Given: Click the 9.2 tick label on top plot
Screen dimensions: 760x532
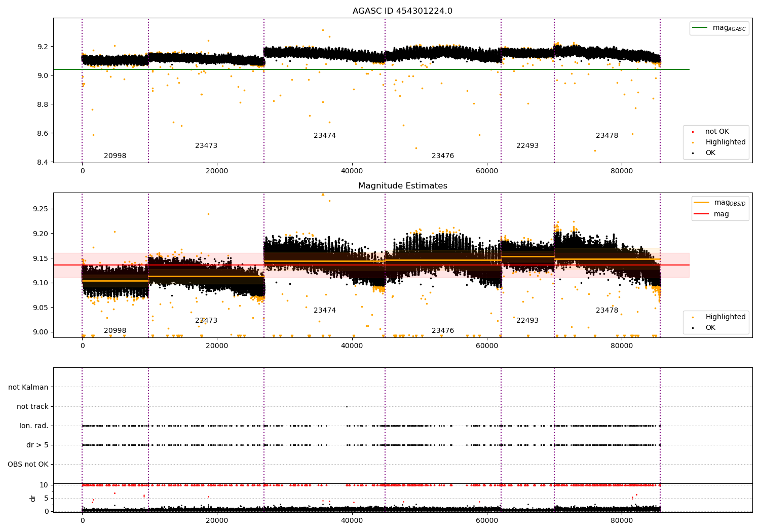Looking at the screenshot, I should click(43, 47).
